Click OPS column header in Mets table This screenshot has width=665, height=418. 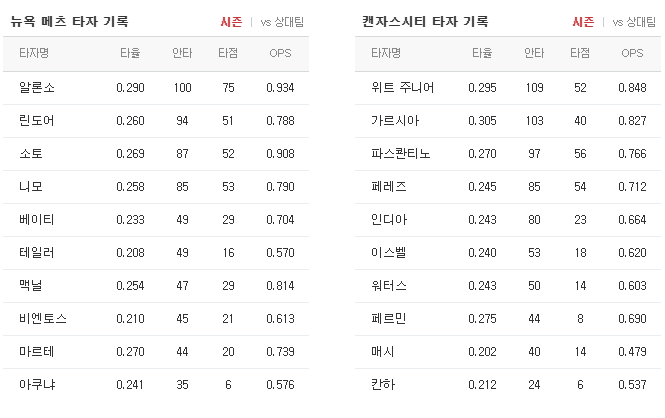point(280,53)
